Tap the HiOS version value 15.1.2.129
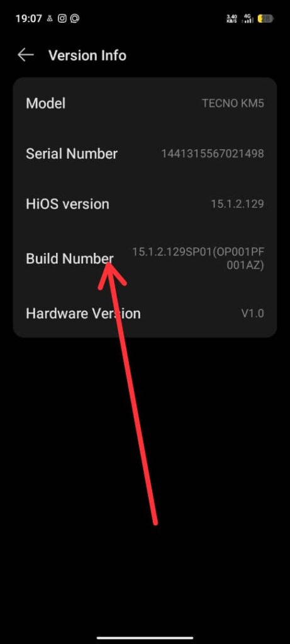 pyautogui.click(x=237, y=204)
